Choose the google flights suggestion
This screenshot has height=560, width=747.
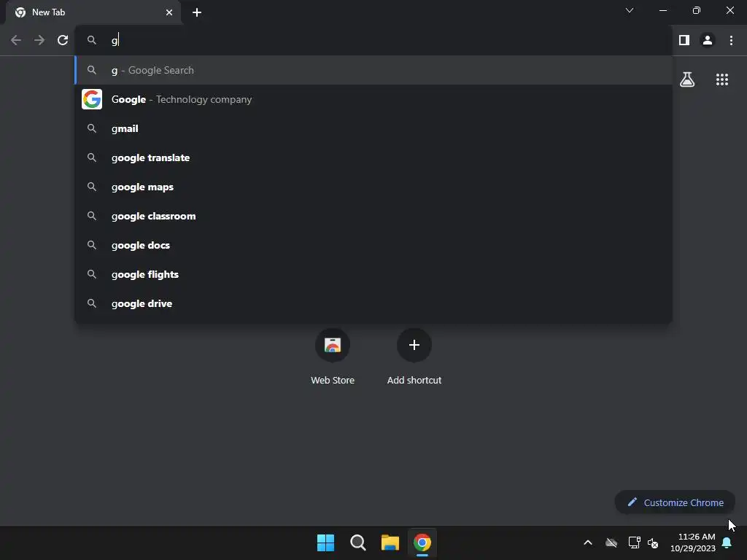click(373, 274)
